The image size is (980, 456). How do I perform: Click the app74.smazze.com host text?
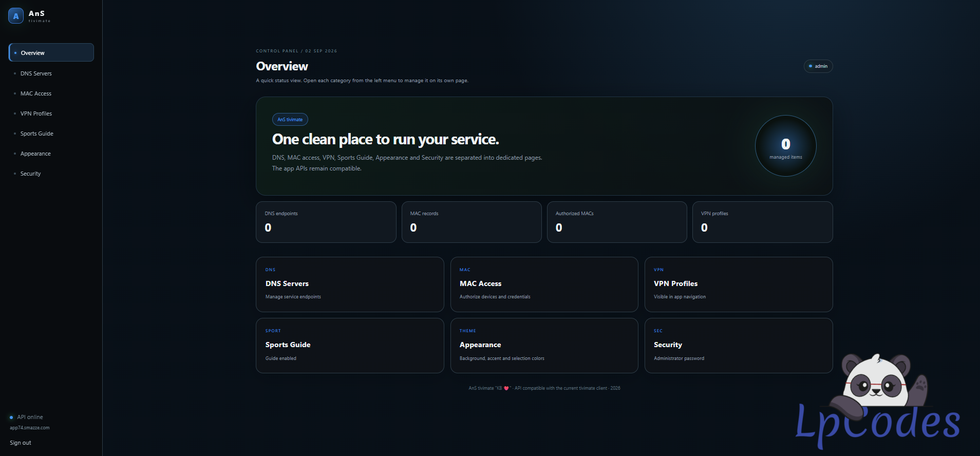(x=30, y=428)
